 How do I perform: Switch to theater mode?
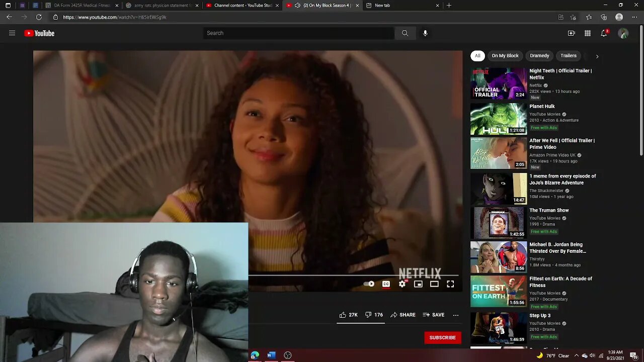(434, 284)
